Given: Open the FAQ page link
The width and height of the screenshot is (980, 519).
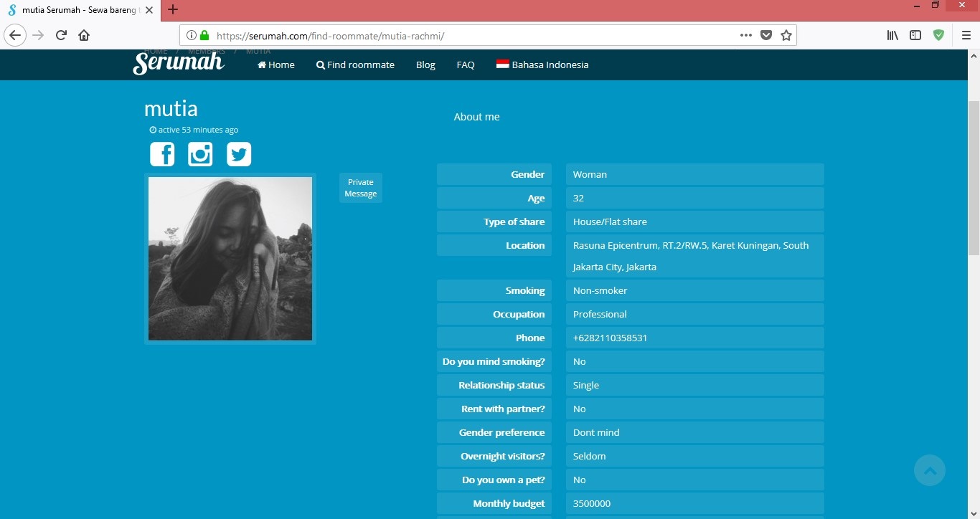Looking at the screenshot, I should (x=466, y=65).
